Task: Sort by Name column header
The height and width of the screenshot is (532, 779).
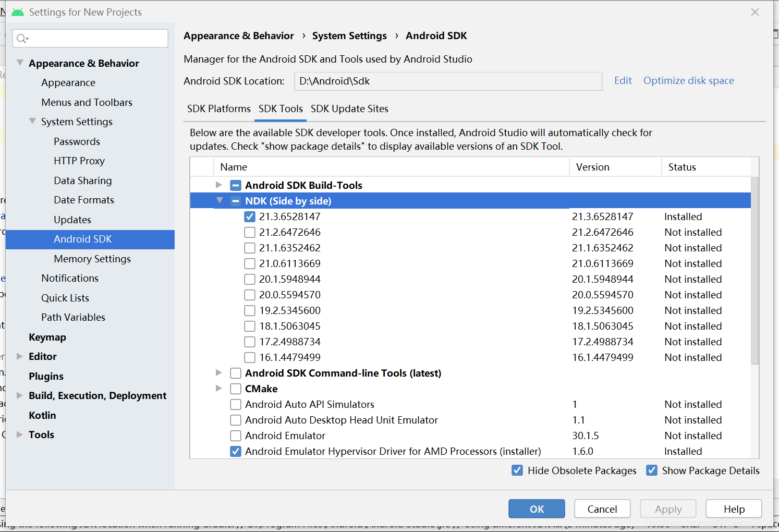Action: [x=392, y=167]
